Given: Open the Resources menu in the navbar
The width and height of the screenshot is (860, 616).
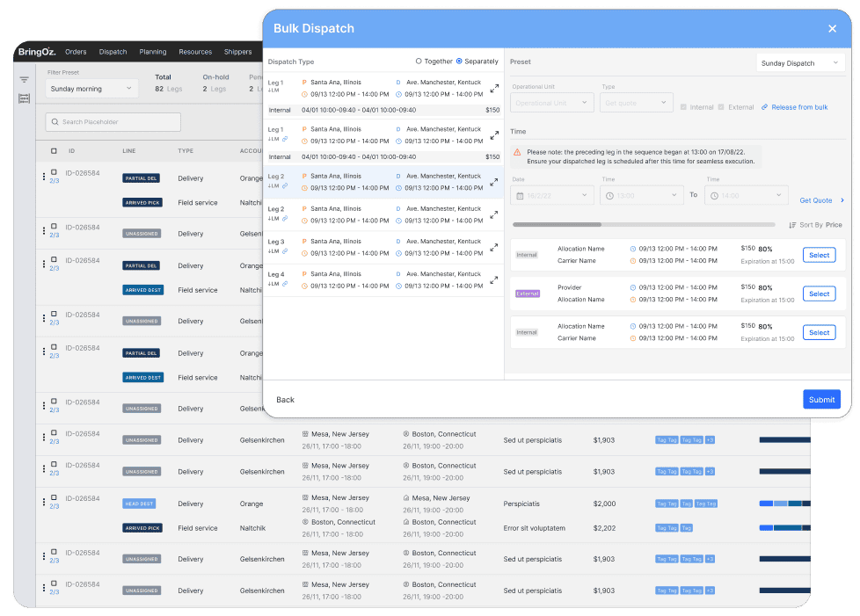Looking at the screenshot, I should (x=195, y=52).
